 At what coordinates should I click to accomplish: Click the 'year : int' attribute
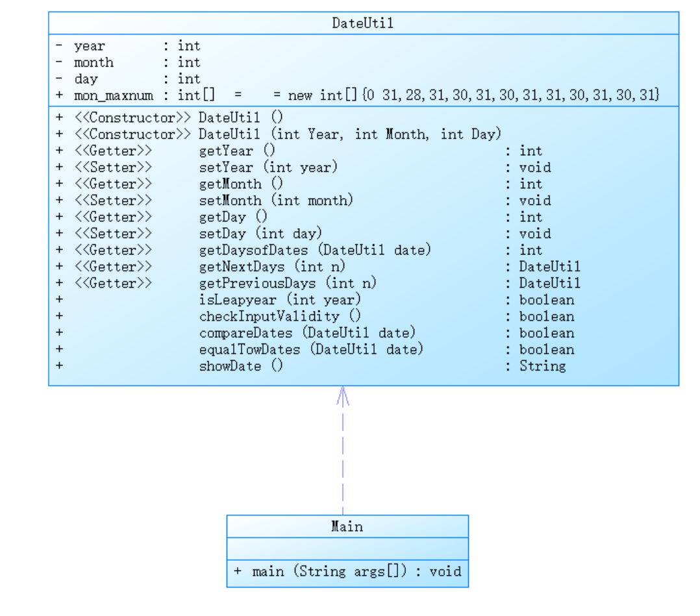128,45
